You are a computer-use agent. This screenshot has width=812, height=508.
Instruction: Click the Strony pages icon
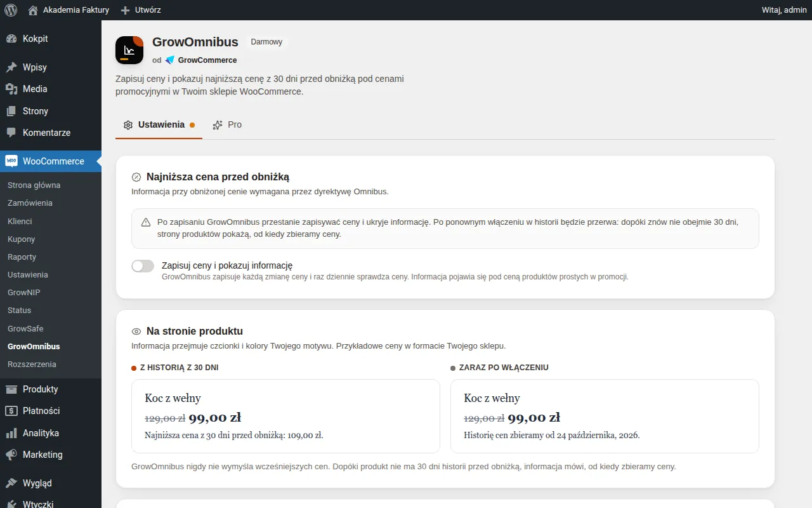(x=11, y=111)
